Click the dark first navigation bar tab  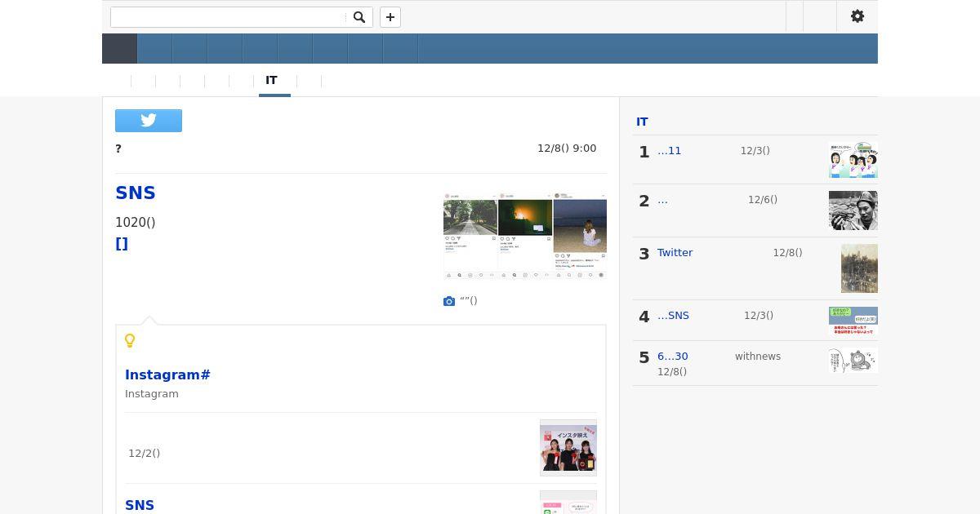(119, 49)
